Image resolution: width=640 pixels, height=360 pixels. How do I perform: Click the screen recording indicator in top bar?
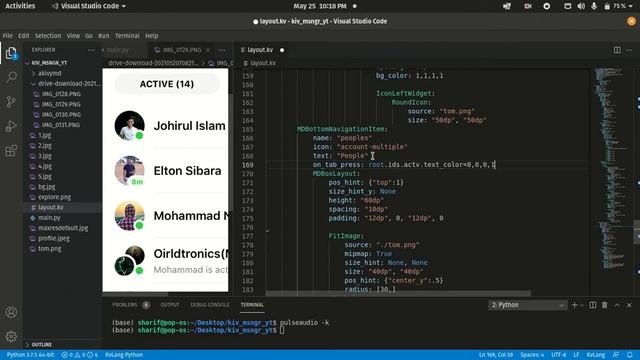528,6
